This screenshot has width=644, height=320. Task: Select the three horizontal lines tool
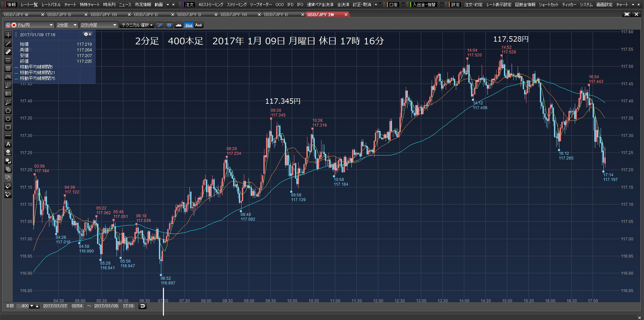click(8, 60)
